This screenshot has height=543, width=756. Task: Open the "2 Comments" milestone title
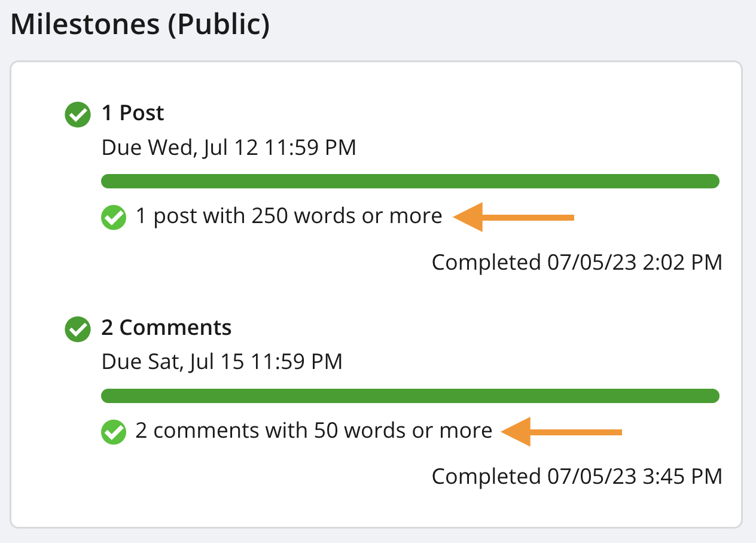tap(166, 328)
